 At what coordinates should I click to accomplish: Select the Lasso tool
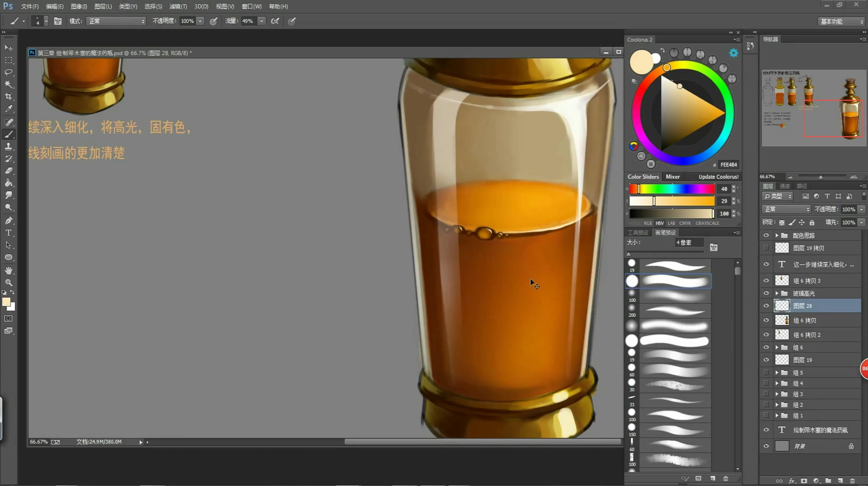[x=8, y=72]
